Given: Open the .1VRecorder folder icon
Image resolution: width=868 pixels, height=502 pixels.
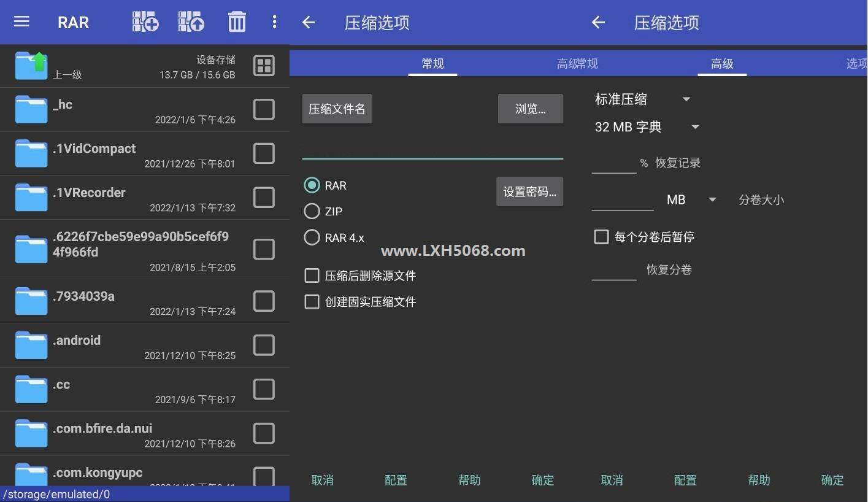Looking at the screenshot, I should tap(31, 198).
